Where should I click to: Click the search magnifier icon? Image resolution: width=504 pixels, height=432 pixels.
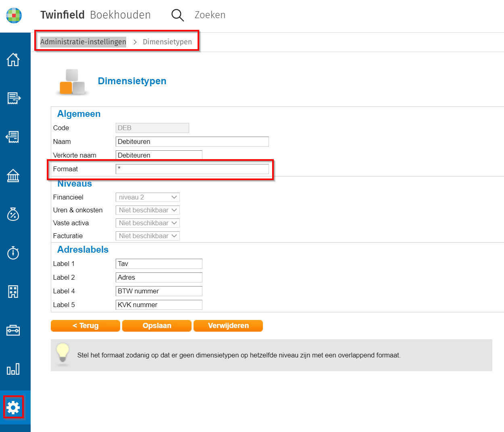tap(177, 15)
